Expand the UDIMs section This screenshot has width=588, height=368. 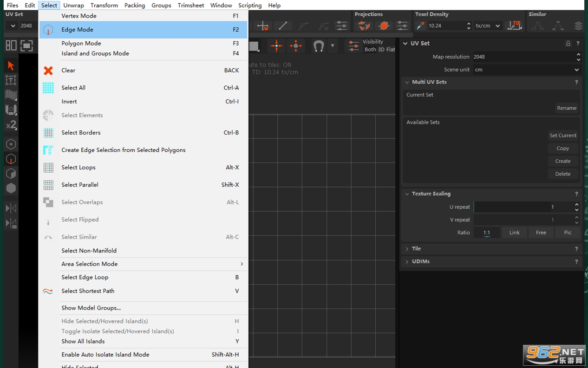coord(407,262)
